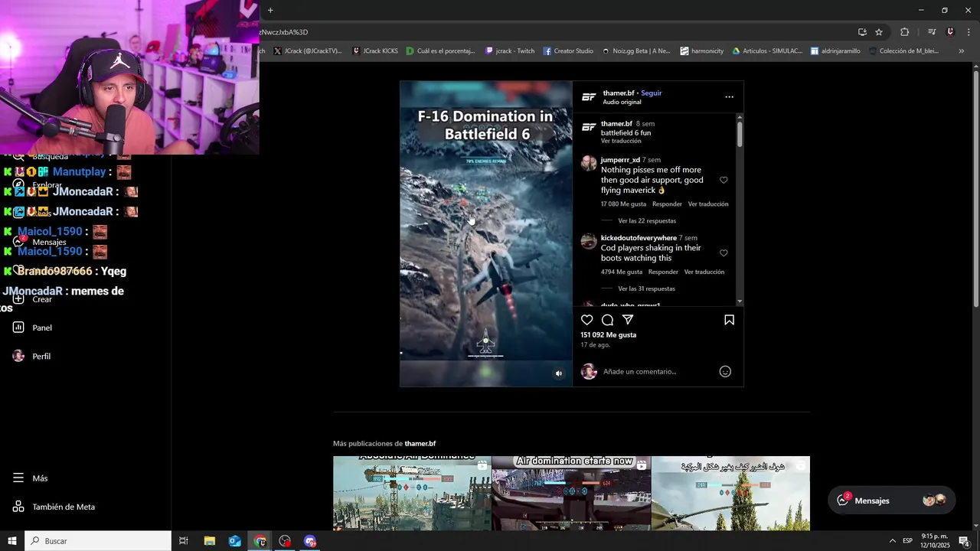Open kickedoutofeverywhere commenter profile
Image resolution: width=980 pixels, height=551 pixels.
[639, 238]
